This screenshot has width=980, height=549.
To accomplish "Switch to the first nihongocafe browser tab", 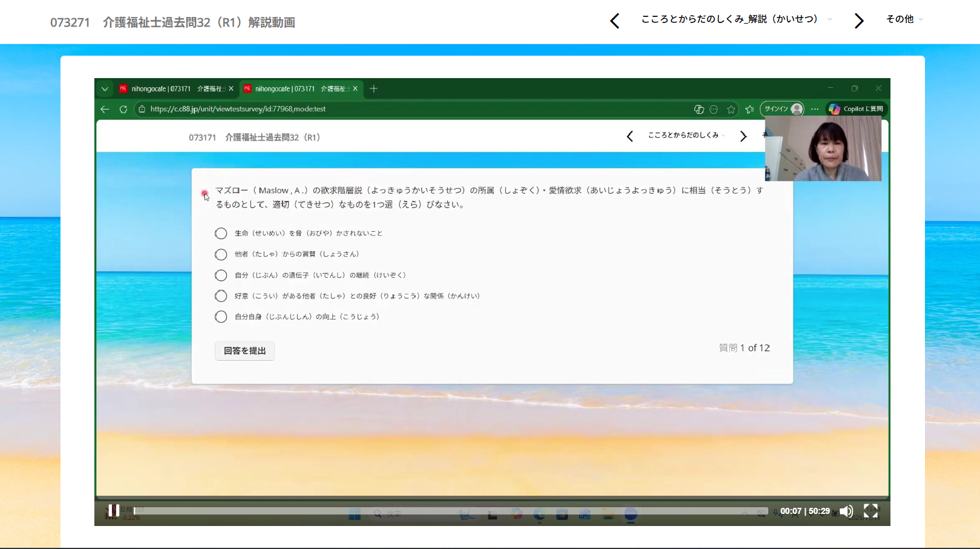I will point(172,89).
